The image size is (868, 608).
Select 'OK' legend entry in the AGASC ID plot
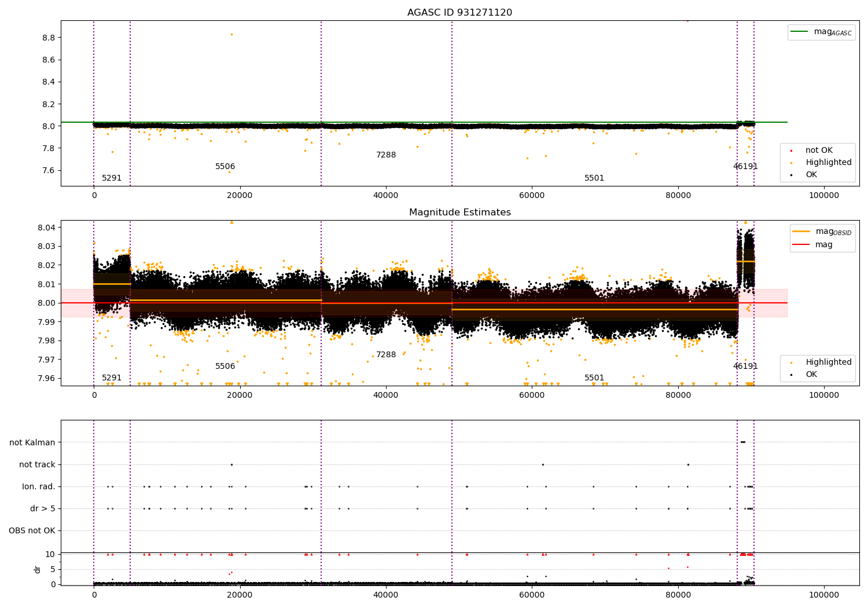click(x=810, y=175)
